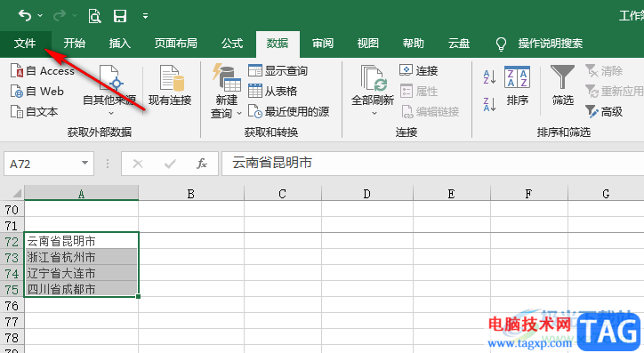Click 属性 button
This screenshot has height=353, width=644.
pos(419,91)
